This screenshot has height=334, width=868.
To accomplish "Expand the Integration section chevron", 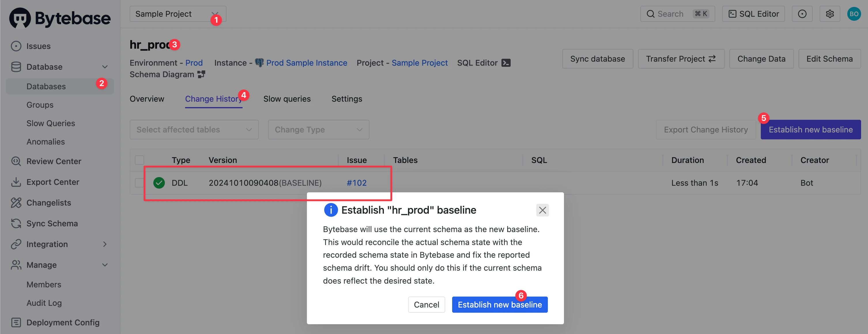I will (105, 244).
